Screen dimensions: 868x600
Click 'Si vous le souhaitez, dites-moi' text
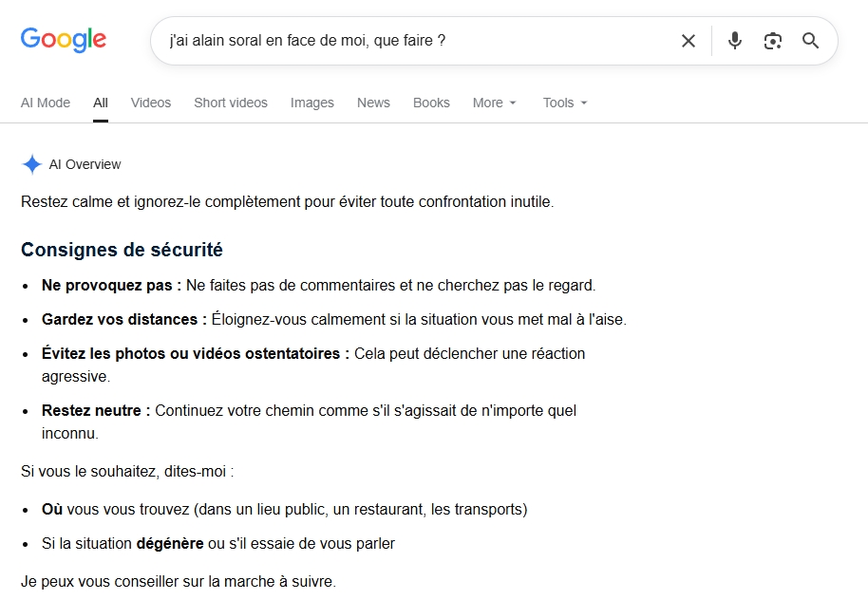(127, 472)
